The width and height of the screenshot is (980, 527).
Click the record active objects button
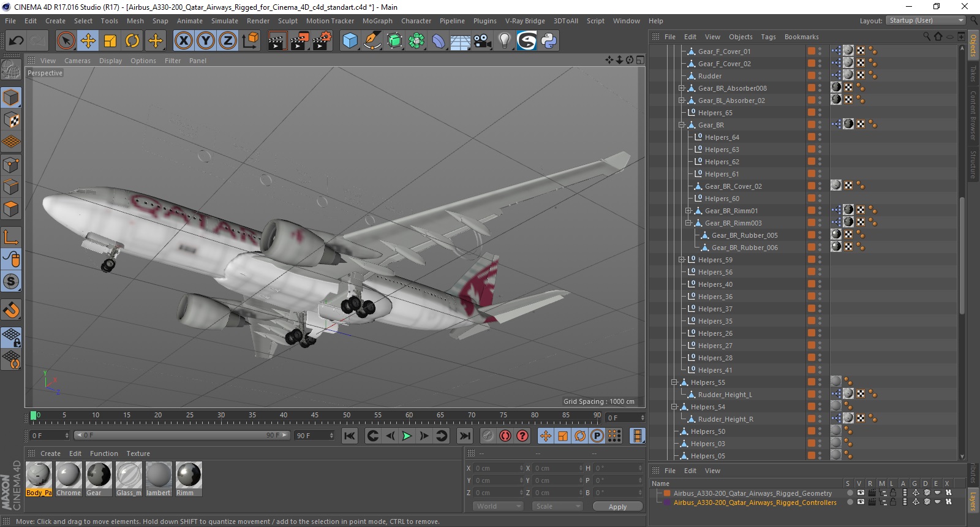point(488,436)
